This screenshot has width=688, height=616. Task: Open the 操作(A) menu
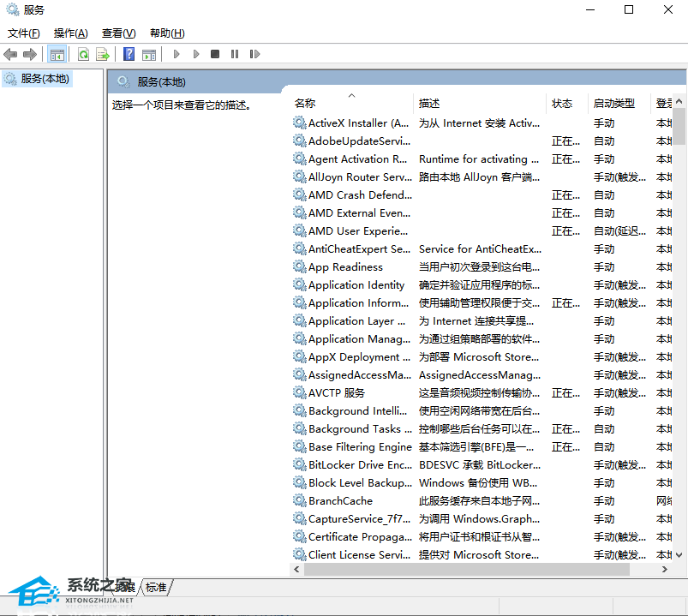pyautogui.click(x=70, y=33)
